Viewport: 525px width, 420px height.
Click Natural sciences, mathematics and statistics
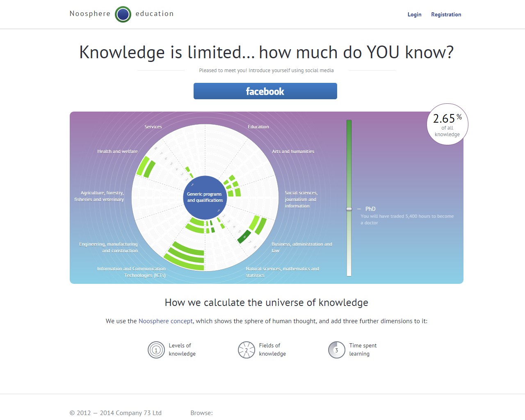[282, 272]
